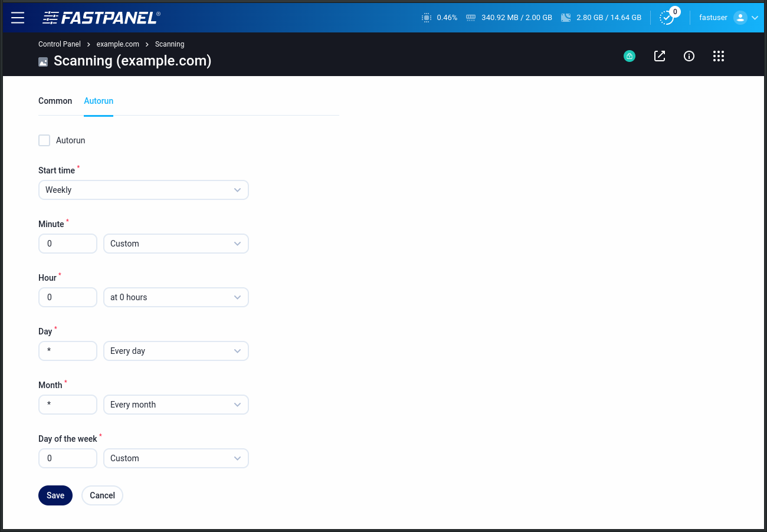The height and width of the screenshot is (532, 767).
Task: Click the information circle icon
Action: [689, 56]
